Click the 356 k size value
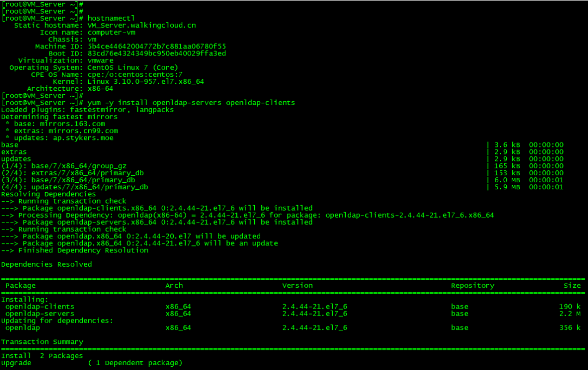The height and width of the screenshot is (370, 588). point(570,328)
